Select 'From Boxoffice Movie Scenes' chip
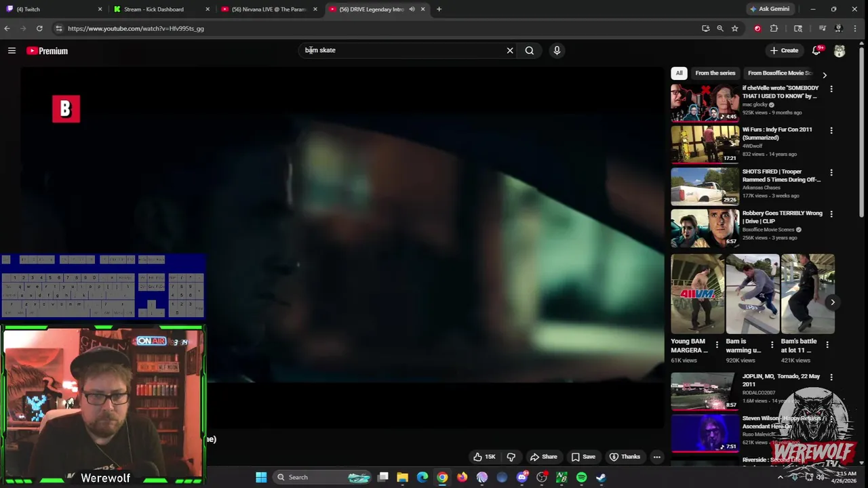Screen dimensions: 868x488 [x=780, y=73]
